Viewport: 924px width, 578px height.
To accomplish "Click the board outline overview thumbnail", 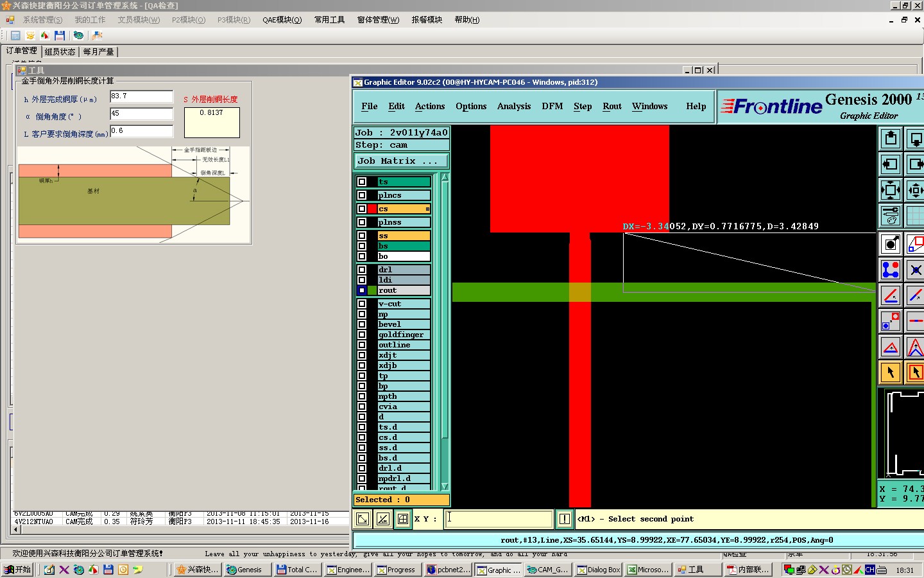I will [x=905, y=434].
